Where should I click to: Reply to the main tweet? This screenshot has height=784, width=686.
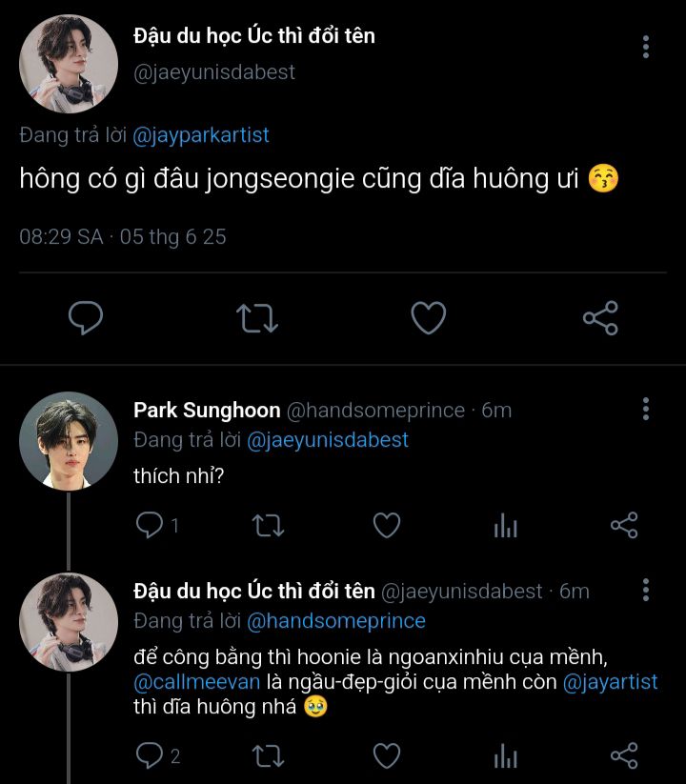pyautogui.click(x=86, y=318)
